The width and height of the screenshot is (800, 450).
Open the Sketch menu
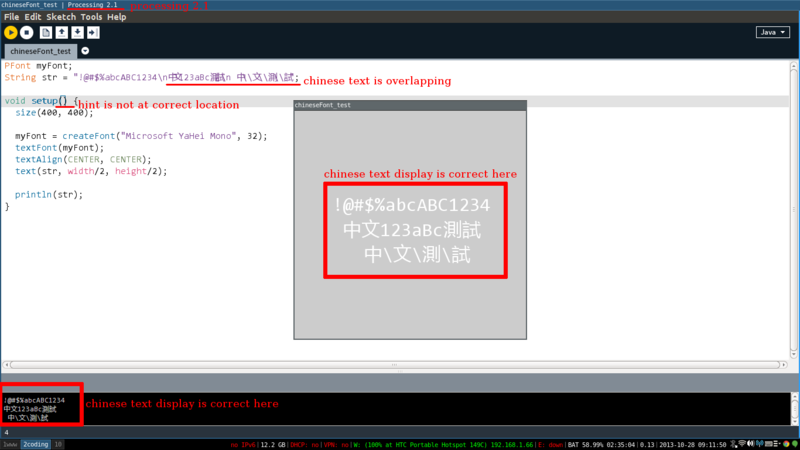(x=61, y=17)
